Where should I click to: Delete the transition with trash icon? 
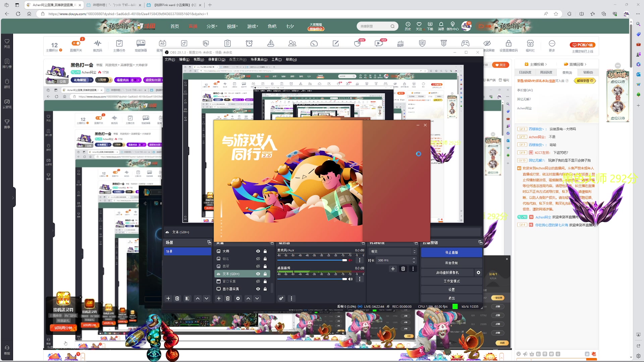click(403, 269)
